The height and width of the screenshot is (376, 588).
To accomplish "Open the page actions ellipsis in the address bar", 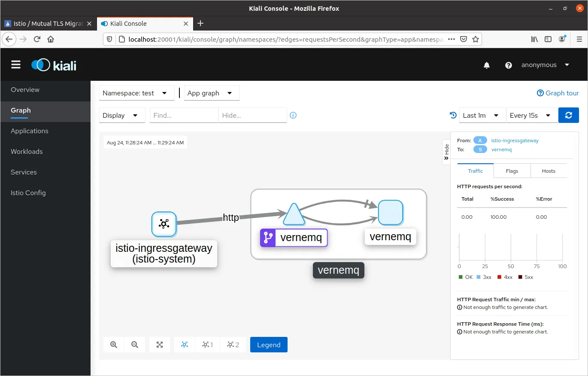I will pos(451,39).
